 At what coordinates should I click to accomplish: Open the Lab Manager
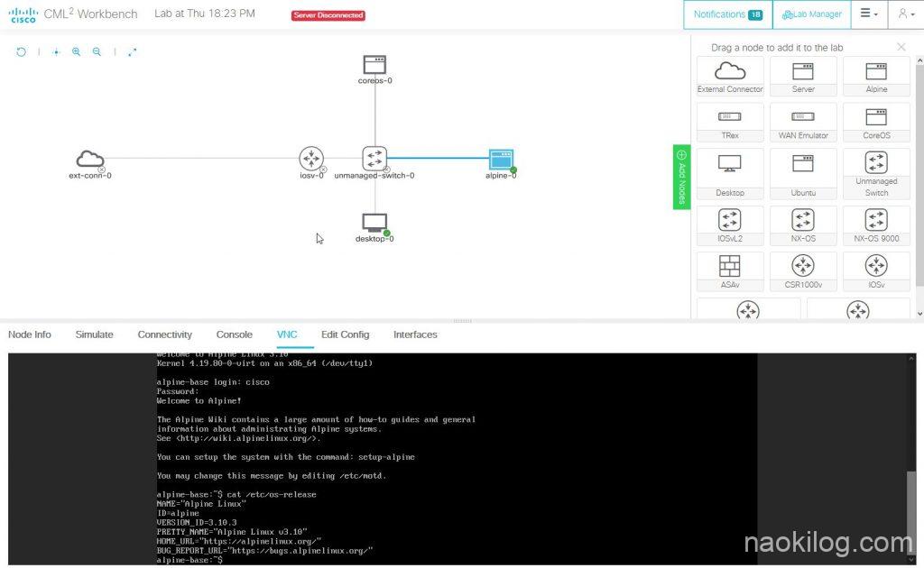pyautogui.click(x=812, y=14)
